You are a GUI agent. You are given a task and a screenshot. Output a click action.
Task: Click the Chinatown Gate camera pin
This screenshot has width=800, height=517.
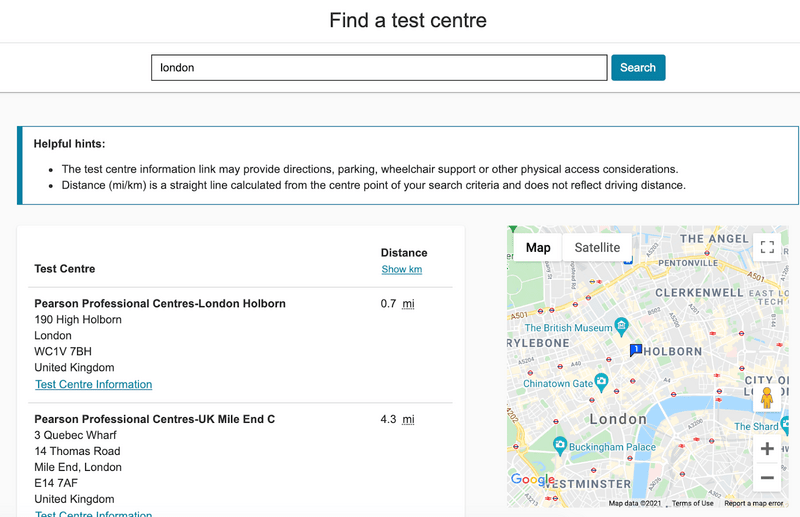coord(602,382)
